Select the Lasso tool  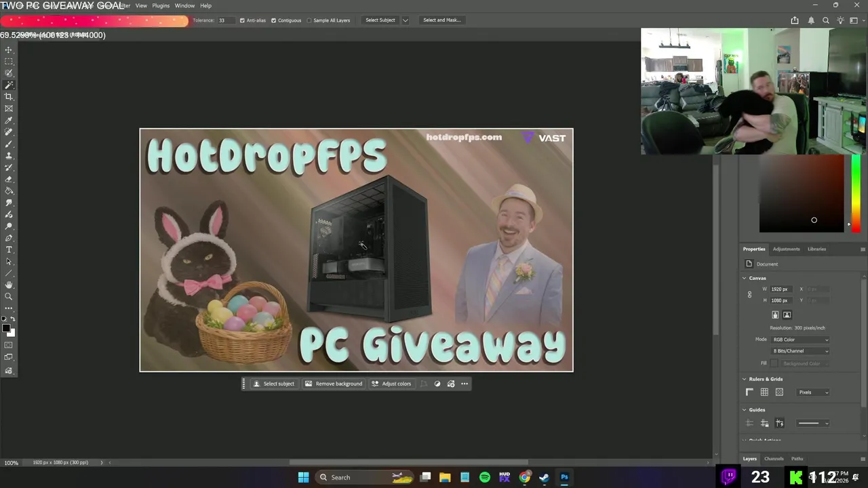9,73
